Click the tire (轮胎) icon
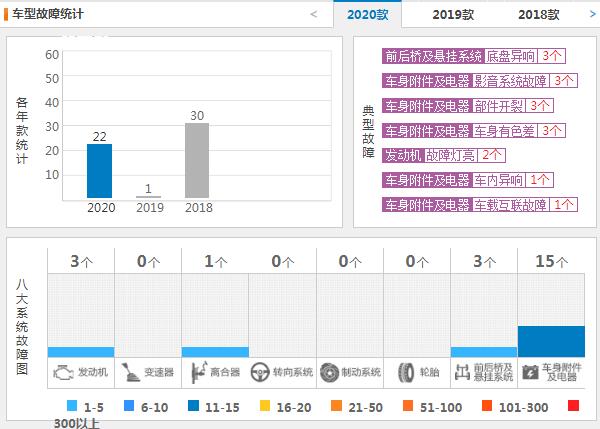Image resolution: width=600 pixels, height=429 pixels. [x=406, y=372]
